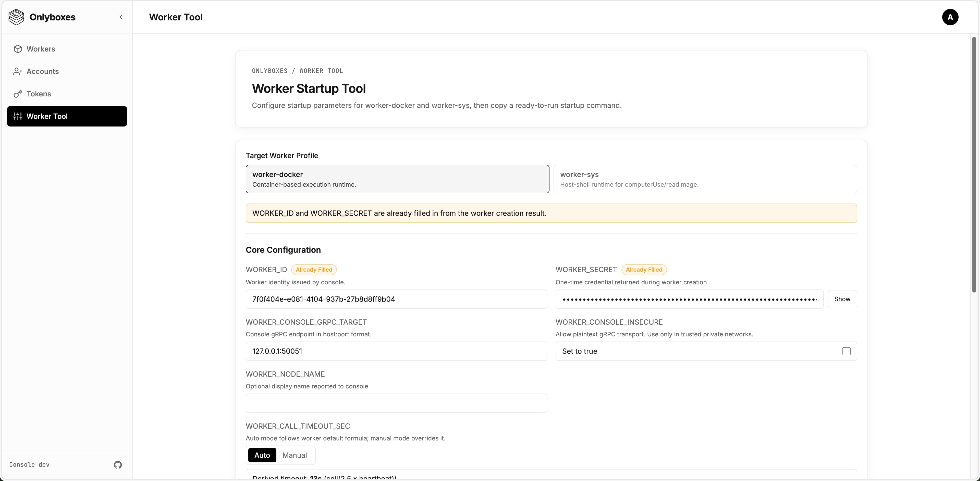The image size is (980, 481).
Task: Collapse the sidebar with the chevron
Action: coord(121,17)
